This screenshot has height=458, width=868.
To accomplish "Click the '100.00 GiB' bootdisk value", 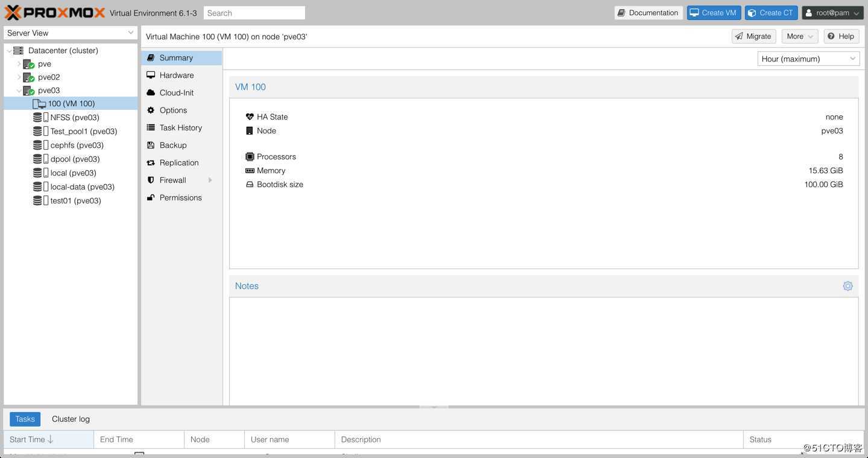I will coord(823,185).
